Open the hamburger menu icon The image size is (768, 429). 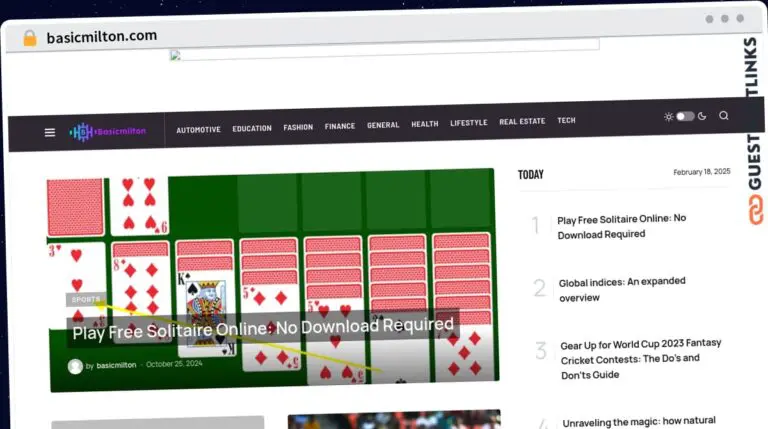click(50, 131)
